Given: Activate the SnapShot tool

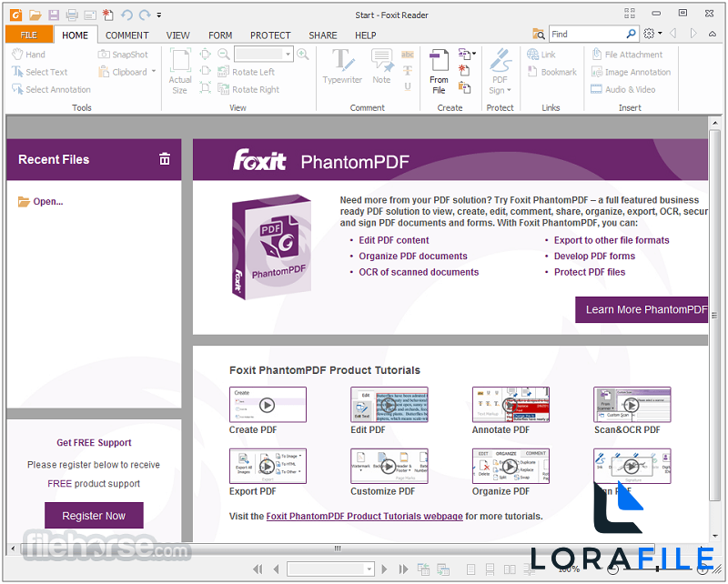Looking at the screenshot, I should [x=123, y=55].
